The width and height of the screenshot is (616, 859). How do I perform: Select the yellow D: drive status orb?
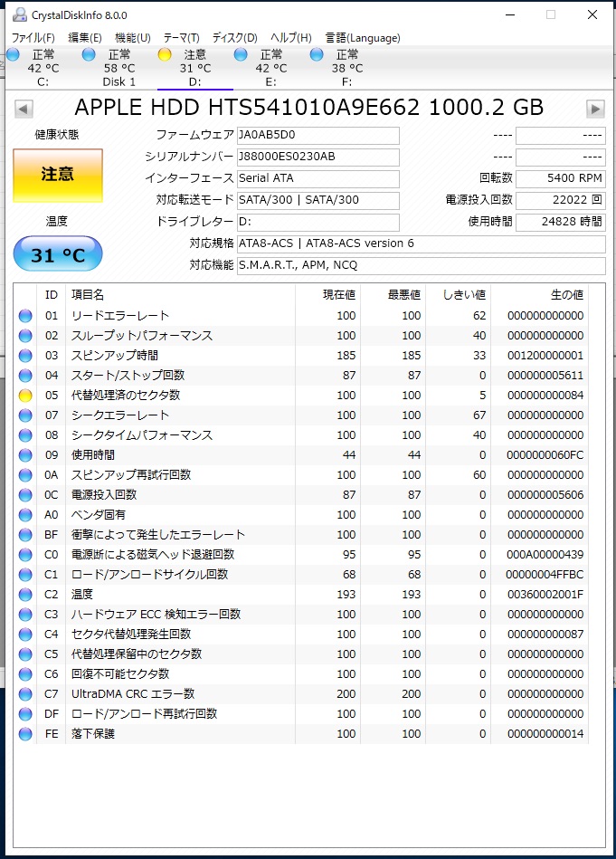[x=165, y=54]
